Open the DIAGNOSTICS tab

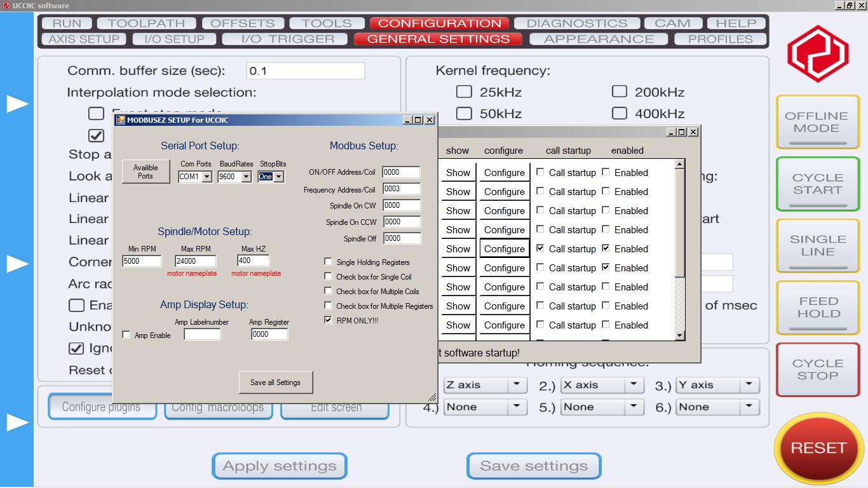point(577,24)
